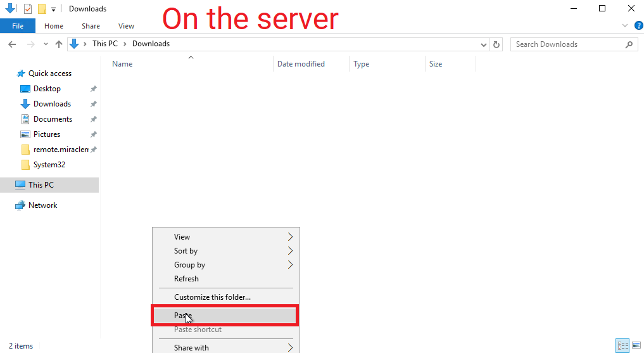Viewport: 644px width, 353px height.
Task: Select Network in the navigation pane
Action: [42, 205]
